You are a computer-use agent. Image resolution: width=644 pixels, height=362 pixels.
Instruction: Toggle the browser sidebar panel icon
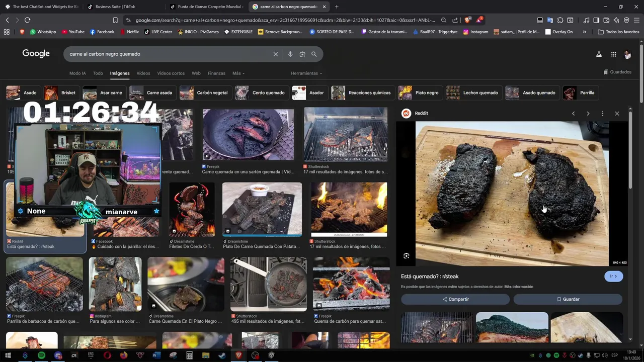point(596,20)
